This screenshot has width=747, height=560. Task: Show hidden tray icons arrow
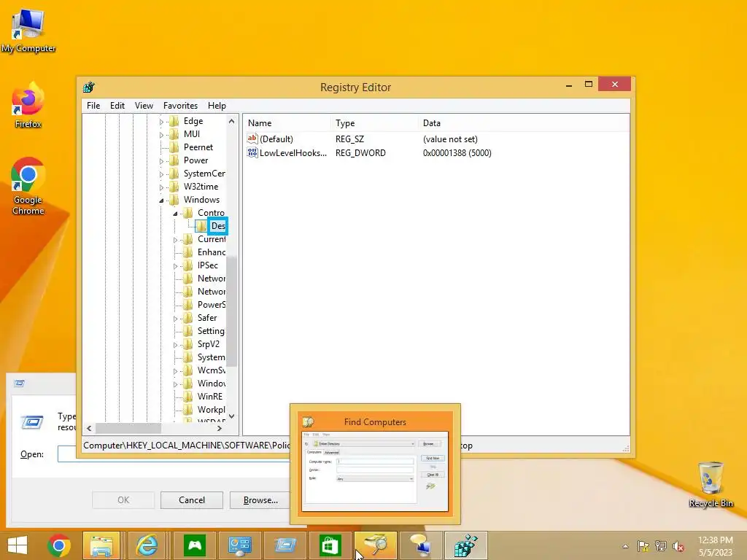(625, 546)
